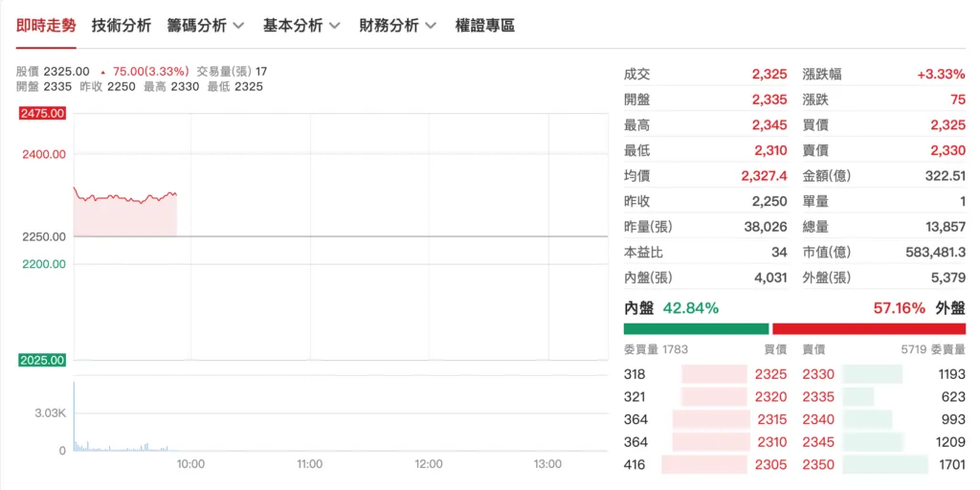Viewport: 980px width, 490px height.
Task: Click the red up-triangle price change icon
Action: pyautogui.click(x=102, y=72)
